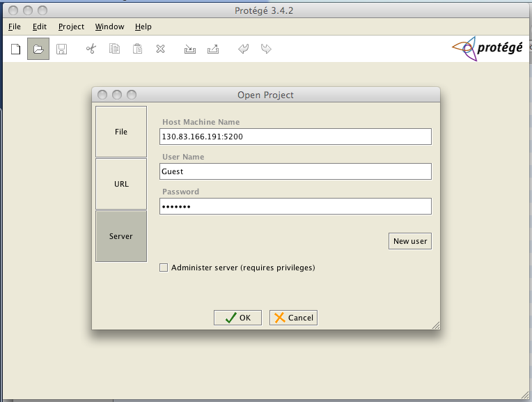
Task: Switch to the URL tab
Action: [x=121, y=184]
